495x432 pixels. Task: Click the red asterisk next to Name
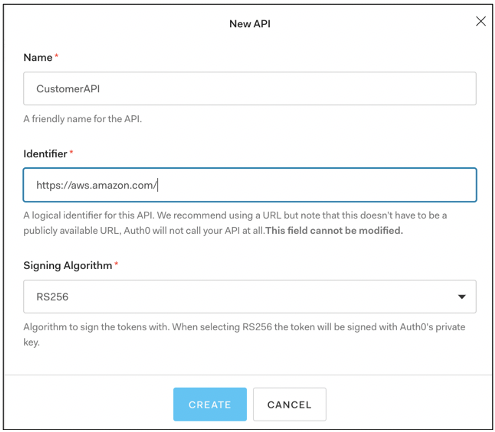coord(56,55)
